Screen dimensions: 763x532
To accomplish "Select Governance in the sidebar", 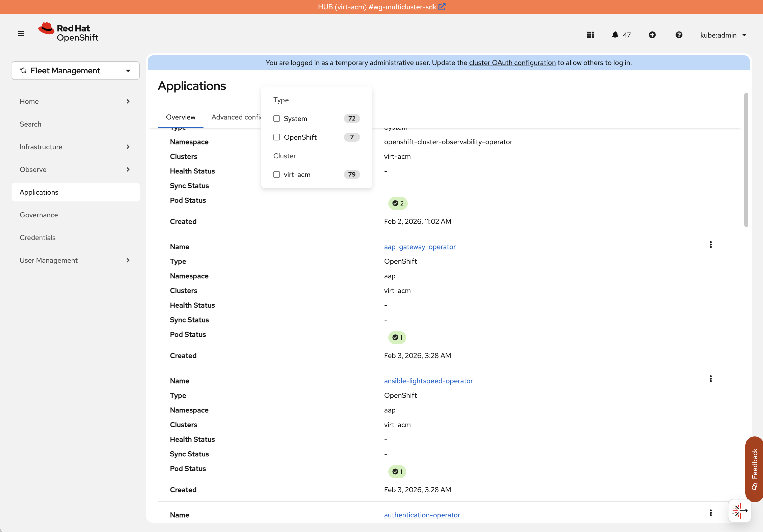I will 39,215.
